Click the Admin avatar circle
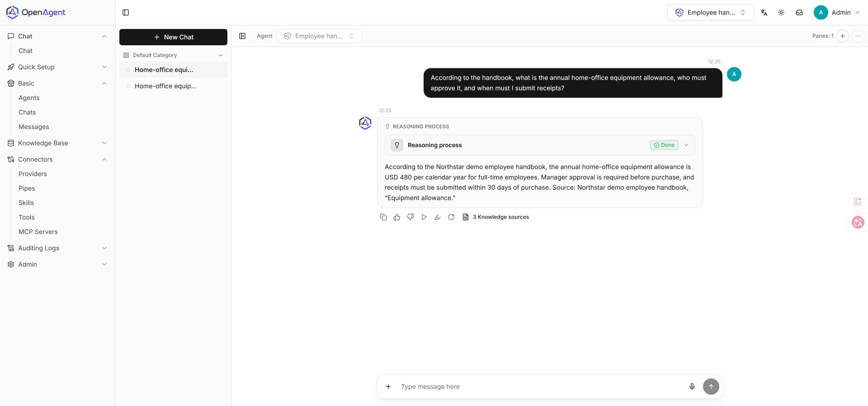This screenshot has width=868, height=406. (x=821, y=13)
